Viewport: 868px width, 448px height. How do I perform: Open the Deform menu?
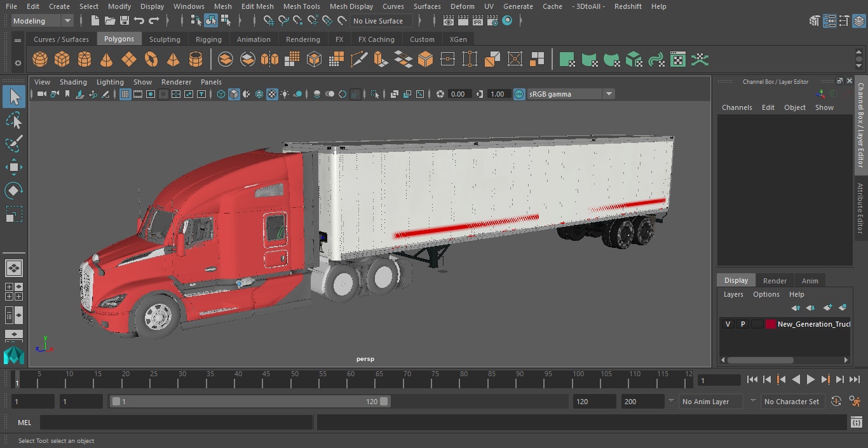click(x=462, y=6)
